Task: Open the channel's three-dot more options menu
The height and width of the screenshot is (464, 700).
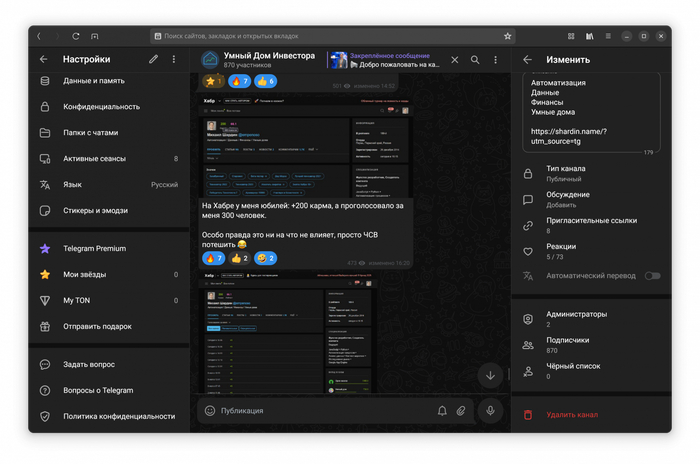Action: pyautogui.click(x=496, y=60)
